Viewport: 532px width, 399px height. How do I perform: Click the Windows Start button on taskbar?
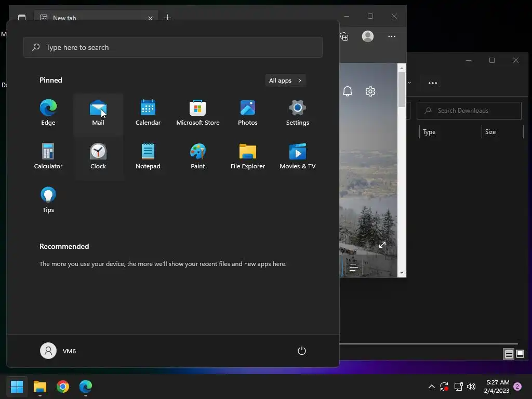[x=17, y=387]
